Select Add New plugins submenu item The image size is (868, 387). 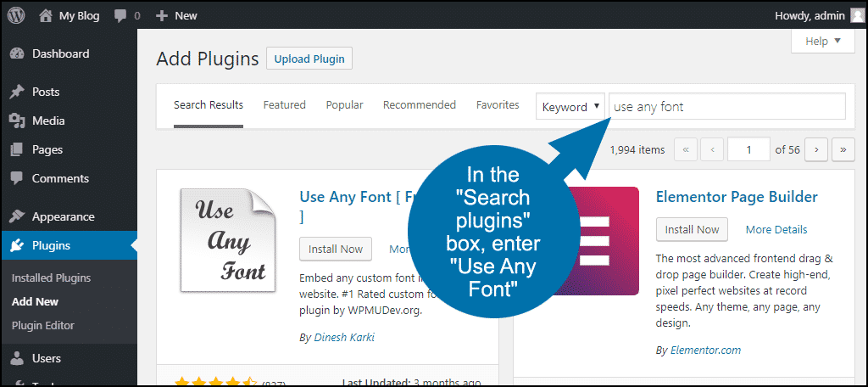pyautogui.click(x=35, y=301)
